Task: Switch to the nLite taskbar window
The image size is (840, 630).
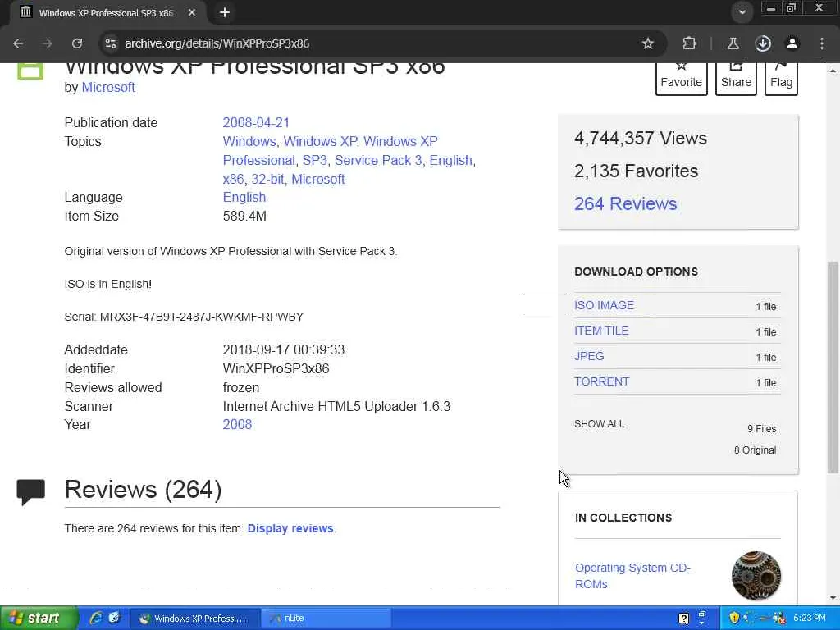Action: tap(326, 619)
